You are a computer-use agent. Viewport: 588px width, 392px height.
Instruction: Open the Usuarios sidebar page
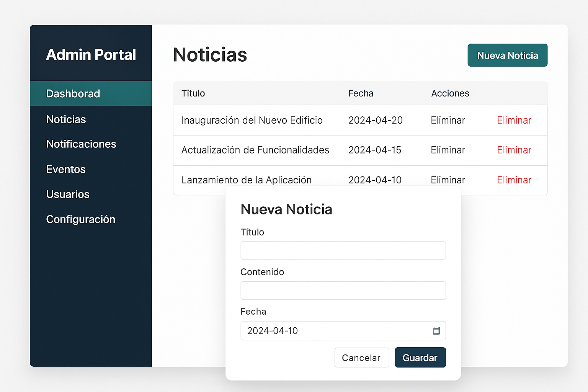point(68,194)
